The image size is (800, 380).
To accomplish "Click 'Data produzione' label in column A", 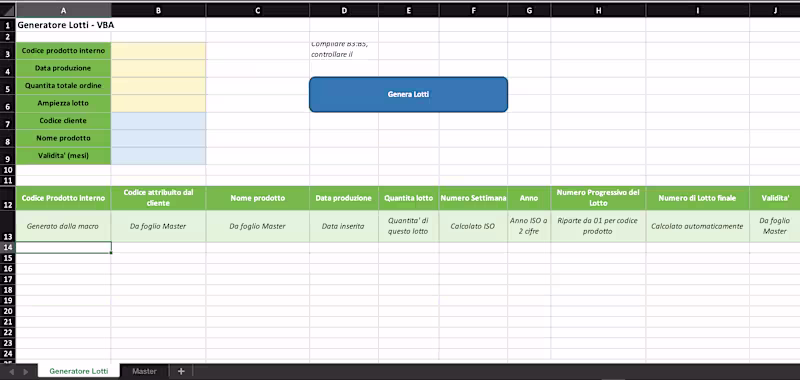I will 63,68.
